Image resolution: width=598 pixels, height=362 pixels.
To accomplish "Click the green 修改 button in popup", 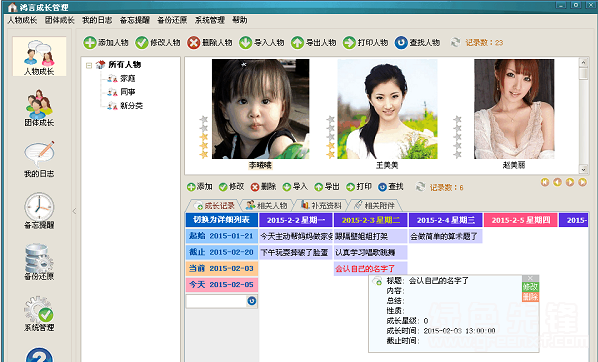I will tap(530, 287).
